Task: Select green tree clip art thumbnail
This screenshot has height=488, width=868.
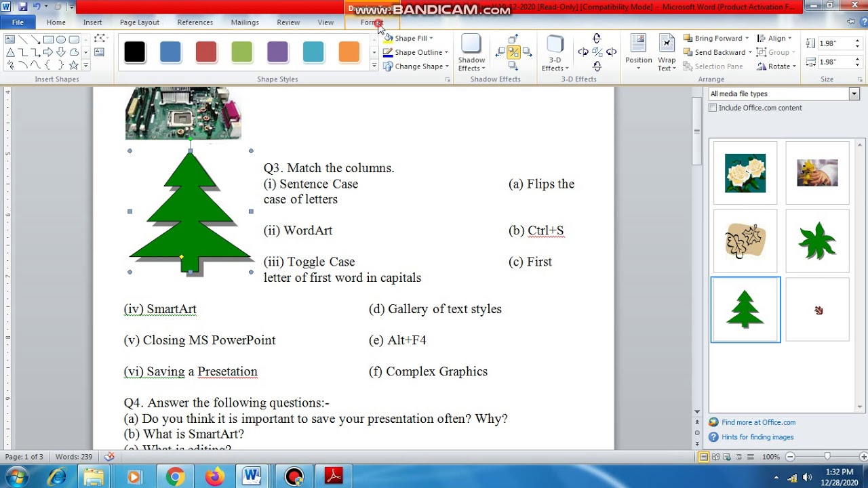Action: pos(745,309)
